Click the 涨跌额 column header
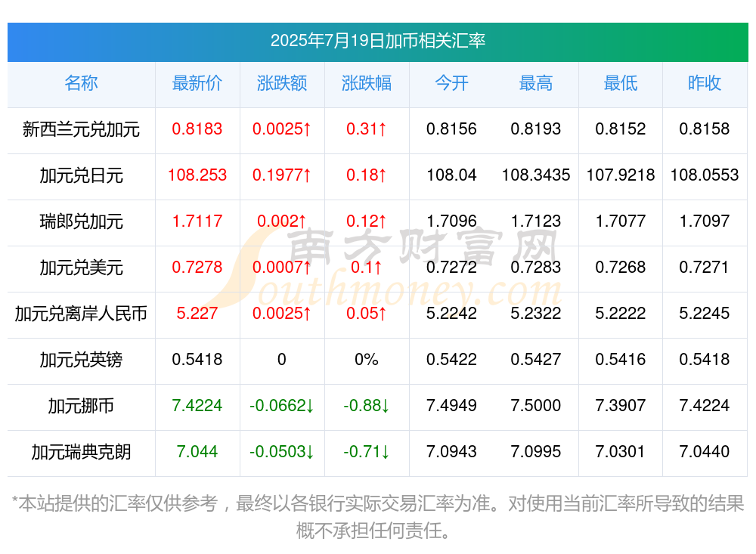The image size is (756, 554). point(281,83)
